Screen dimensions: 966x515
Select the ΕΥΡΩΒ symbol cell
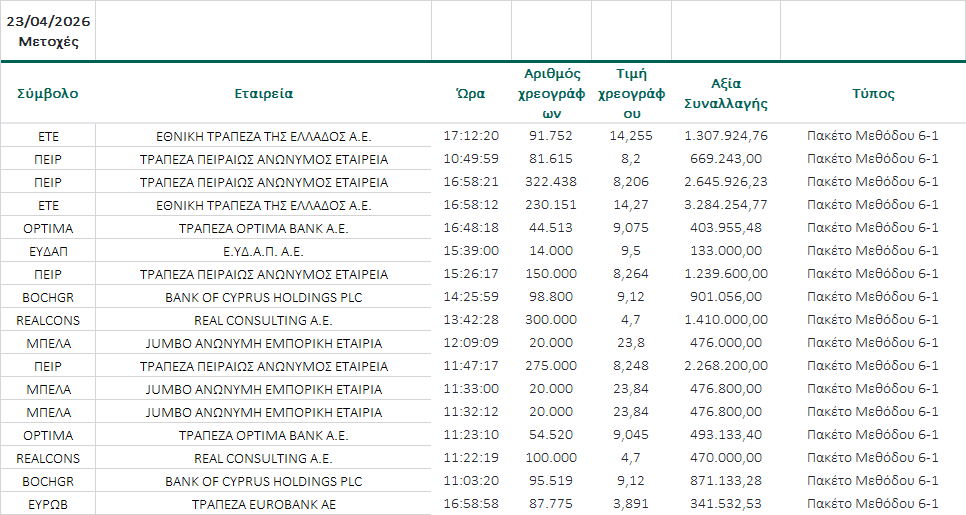48,504
